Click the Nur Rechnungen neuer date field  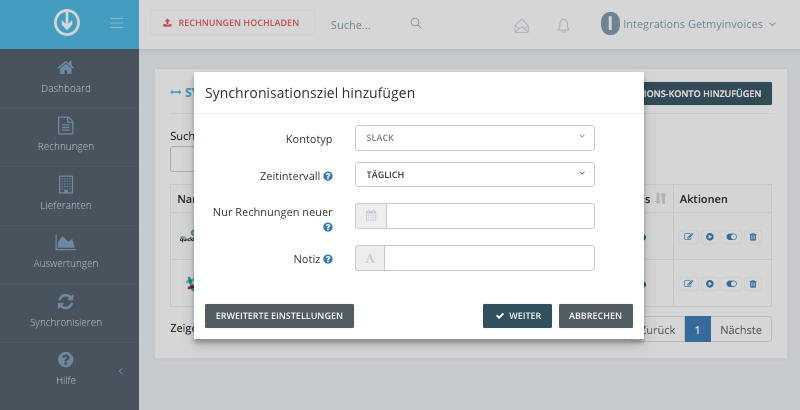490,216
